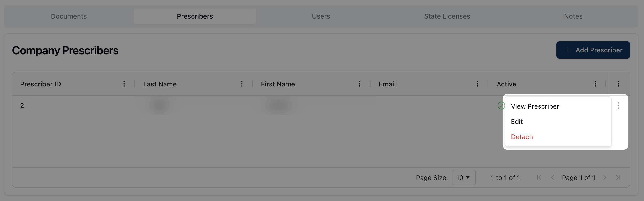
Task: Select View Prescriber from the context menu
Action: coord(535,106)
